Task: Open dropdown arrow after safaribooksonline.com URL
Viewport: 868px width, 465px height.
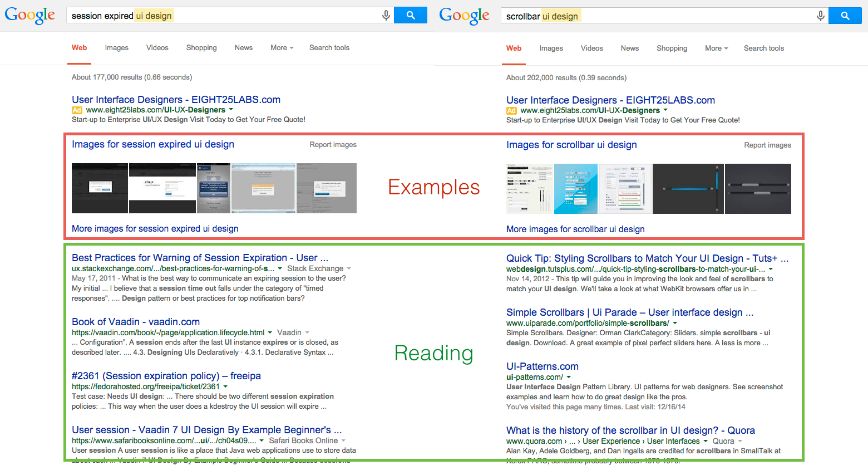Action: click(x=262, y=441)
